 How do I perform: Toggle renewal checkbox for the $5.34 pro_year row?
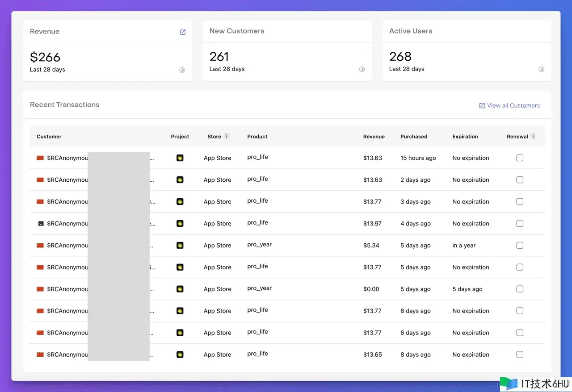[520, 246]
